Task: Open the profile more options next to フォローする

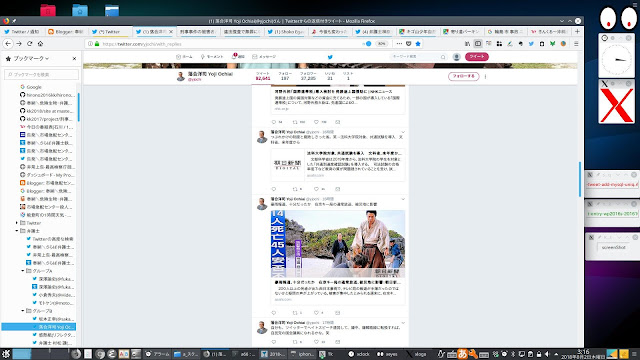Action: 486,76
